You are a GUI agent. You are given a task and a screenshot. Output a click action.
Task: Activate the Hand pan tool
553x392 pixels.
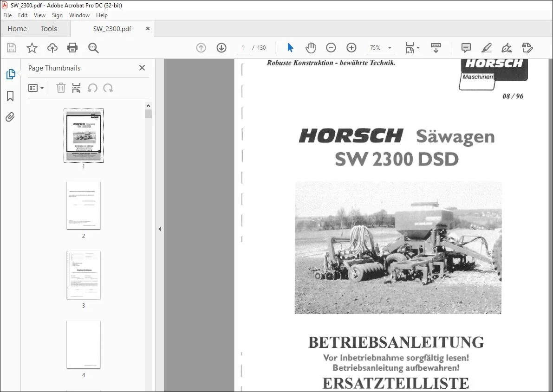point(311,48)
